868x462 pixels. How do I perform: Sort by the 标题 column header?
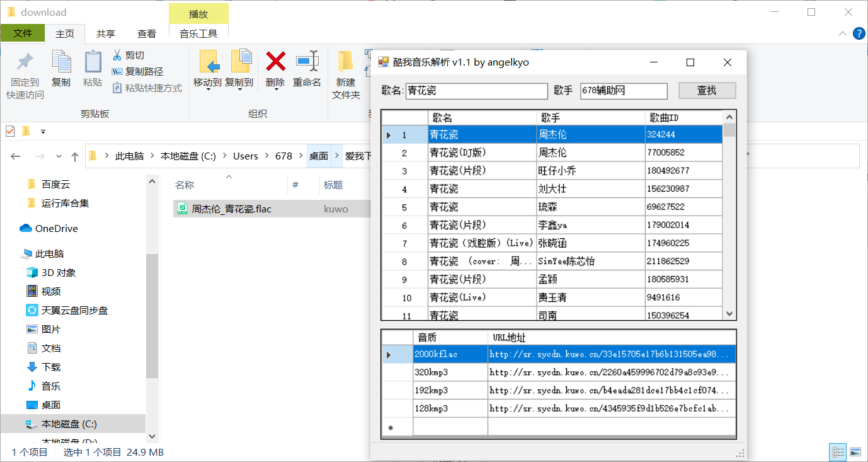coord(333,185)
